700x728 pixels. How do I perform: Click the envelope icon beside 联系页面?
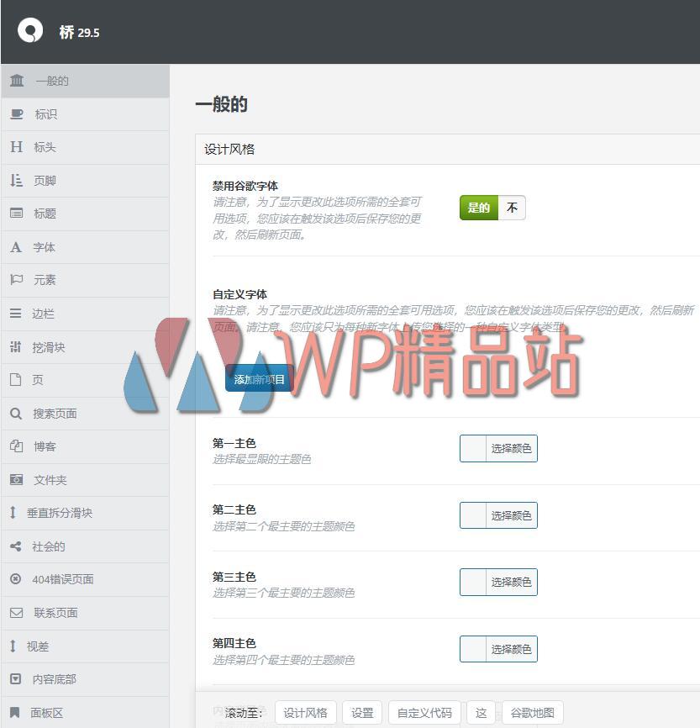point(16,613)
